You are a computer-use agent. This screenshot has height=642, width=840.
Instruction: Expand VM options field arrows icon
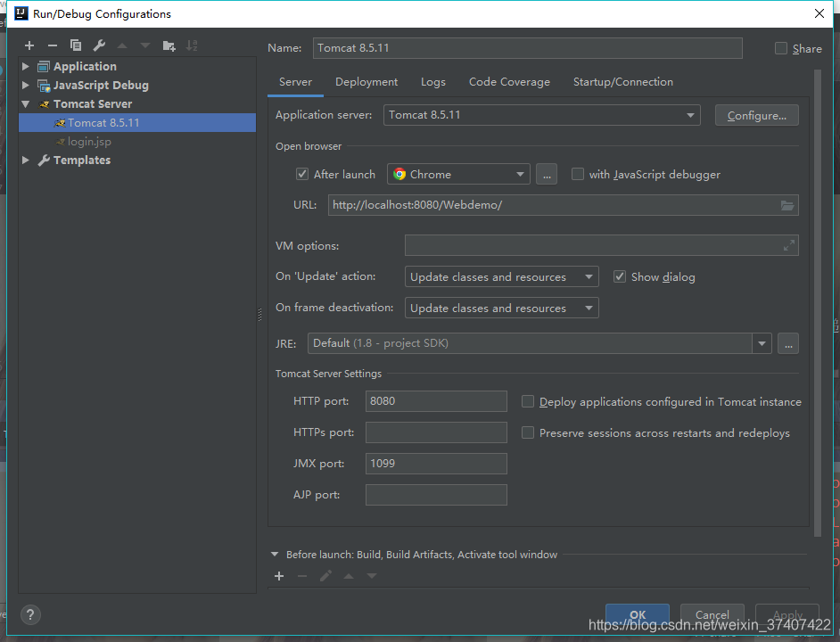(x=788, y=246)
